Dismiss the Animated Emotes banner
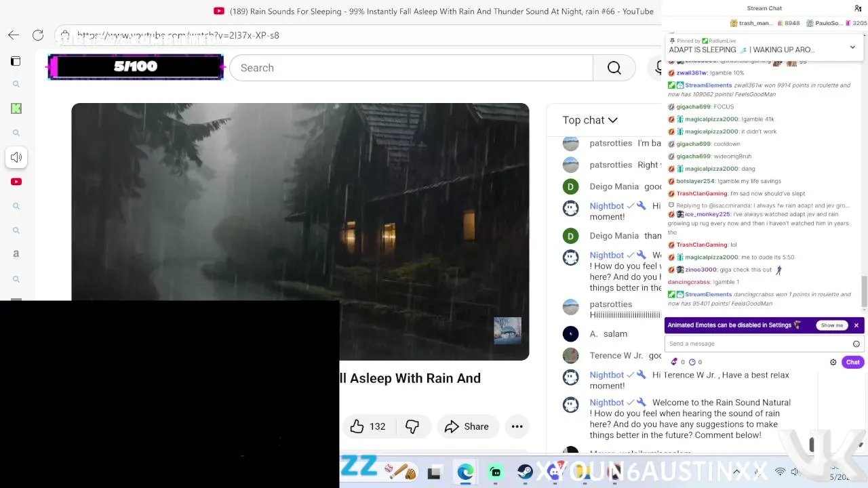Image resolution: width=868 pixels, height=488 pixels. tap(856, 325)
